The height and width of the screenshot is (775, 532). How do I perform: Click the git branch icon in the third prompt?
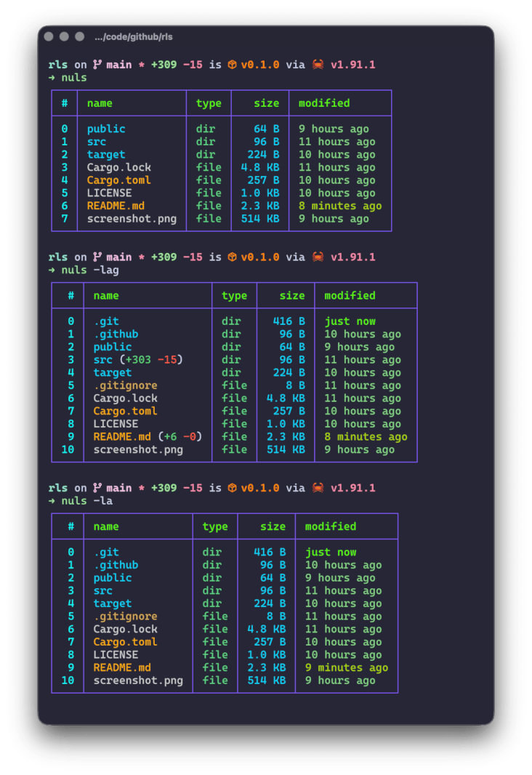click(97, 488)
